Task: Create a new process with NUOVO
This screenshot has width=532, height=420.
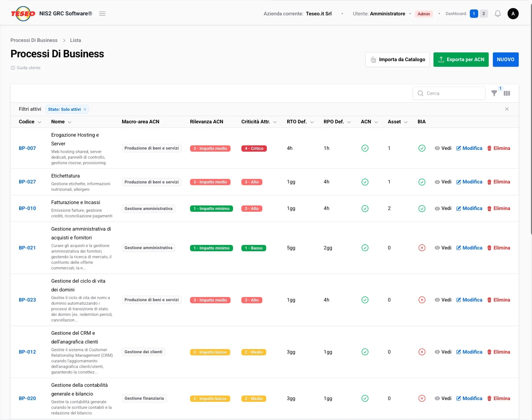Action: (x=506, y=59)
